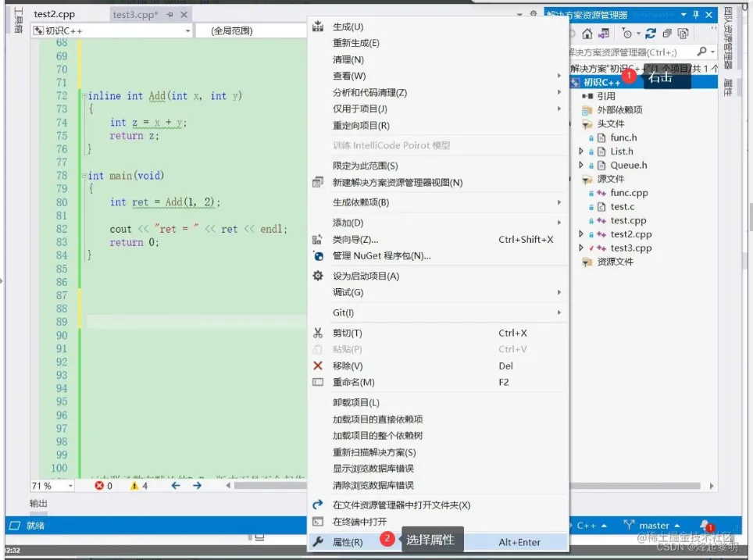Select func.cpp in the solution tree
Image resolution: width=753 pixels, height=560 pixels.
point(629,193)
